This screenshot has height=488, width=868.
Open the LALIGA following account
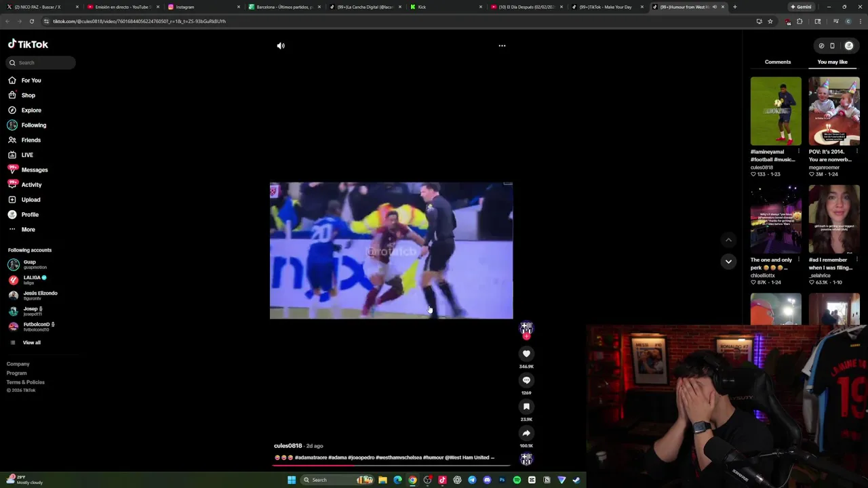(x=32, y=280)
